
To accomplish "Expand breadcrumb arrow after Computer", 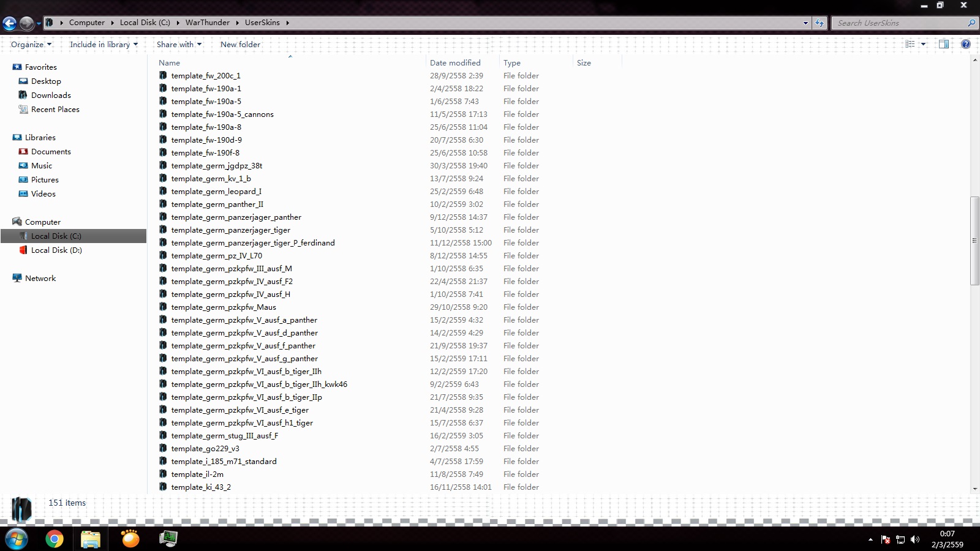I will point(112,23).
